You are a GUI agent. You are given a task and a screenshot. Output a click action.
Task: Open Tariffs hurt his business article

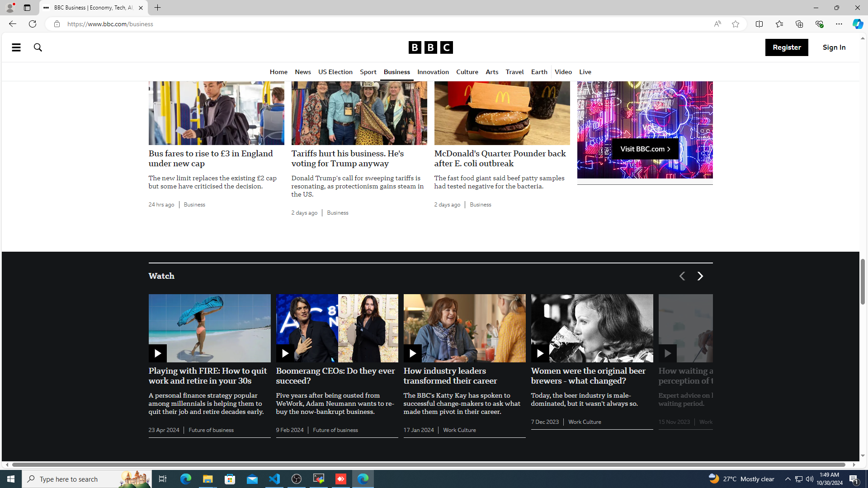(x=348, y=159)
